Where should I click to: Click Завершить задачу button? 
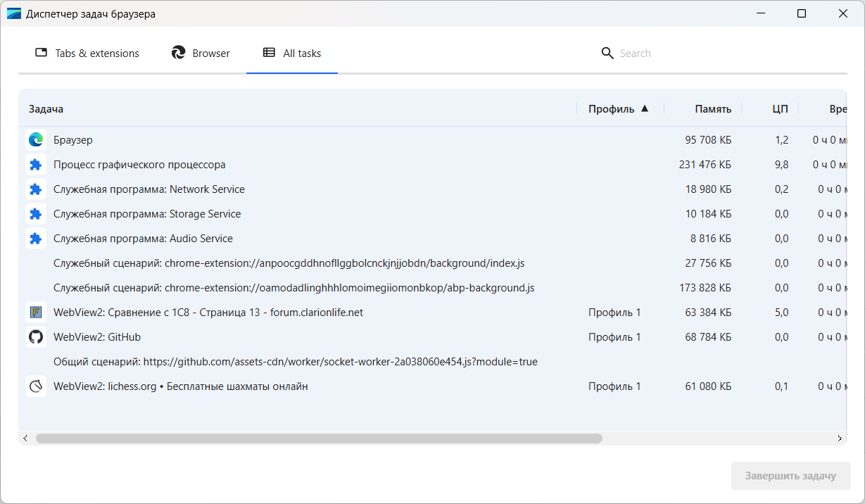pos(790,476)
